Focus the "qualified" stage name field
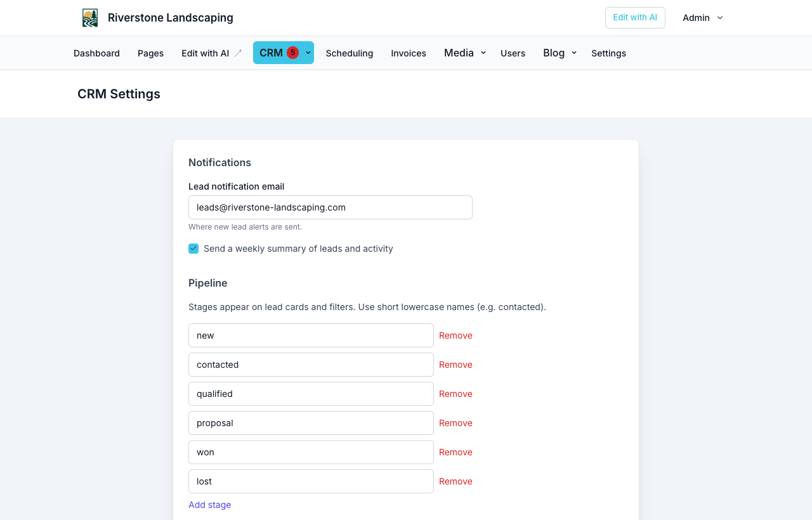The height and width of the screenshot is (520, 812). (x=311, y=394)
